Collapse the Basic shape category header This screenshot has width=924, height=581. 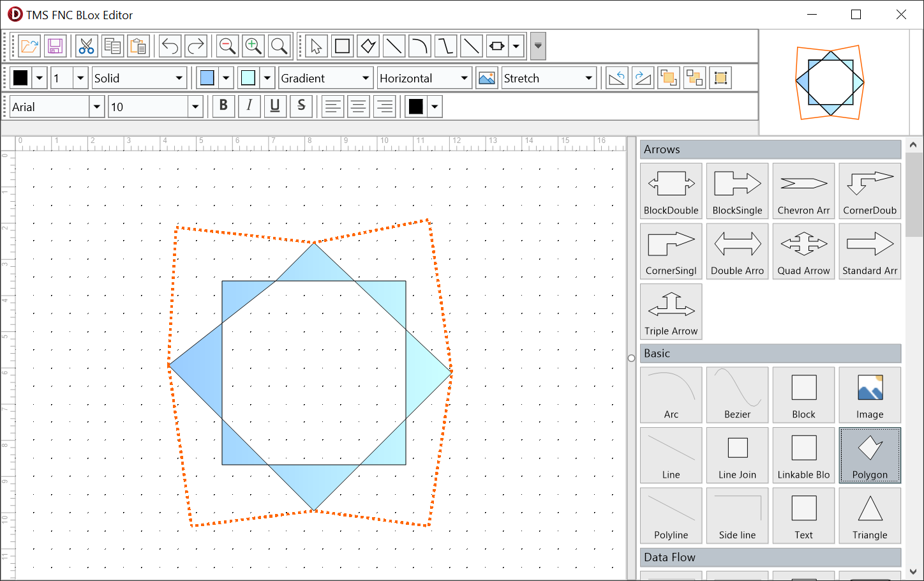tap(770, 353)
